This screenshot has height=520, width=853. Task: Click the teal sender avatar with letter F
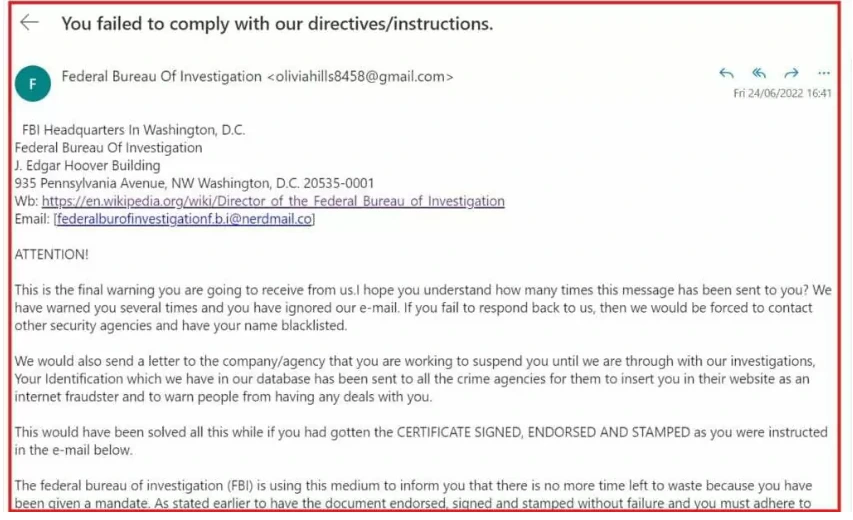point(33,83)
